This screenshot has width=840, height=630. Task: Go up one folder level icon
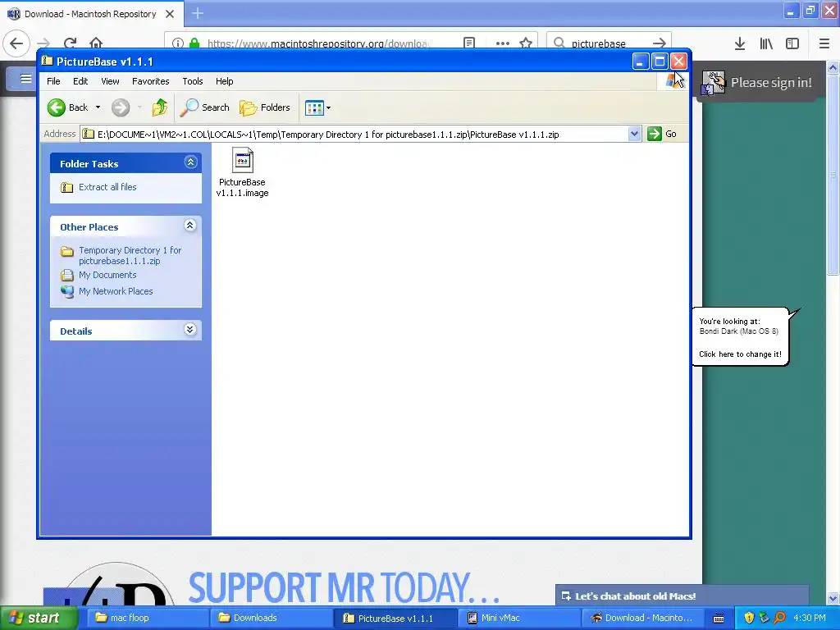[160, 107]
